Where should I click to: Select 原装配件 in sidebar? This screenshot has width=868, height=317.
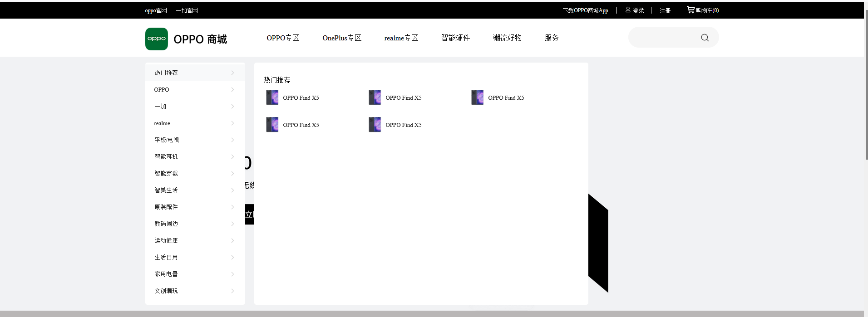tap(166, 207)
